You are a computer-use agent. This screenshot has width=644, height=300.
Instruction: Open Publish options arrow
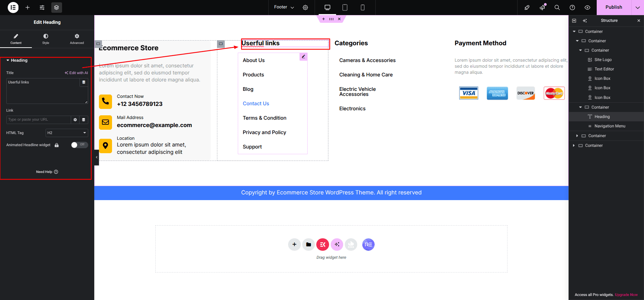(637, 7)
